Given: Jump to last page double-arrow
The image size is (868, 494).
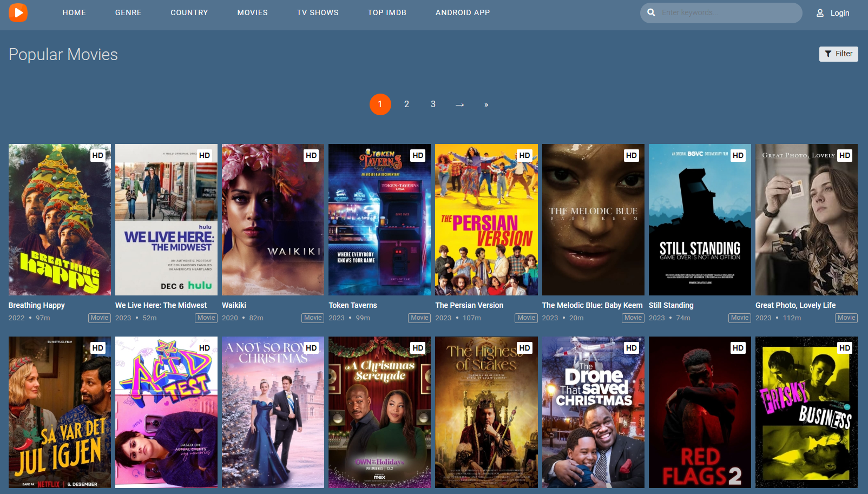Looking at the screenshot, I should pos(486,104).
